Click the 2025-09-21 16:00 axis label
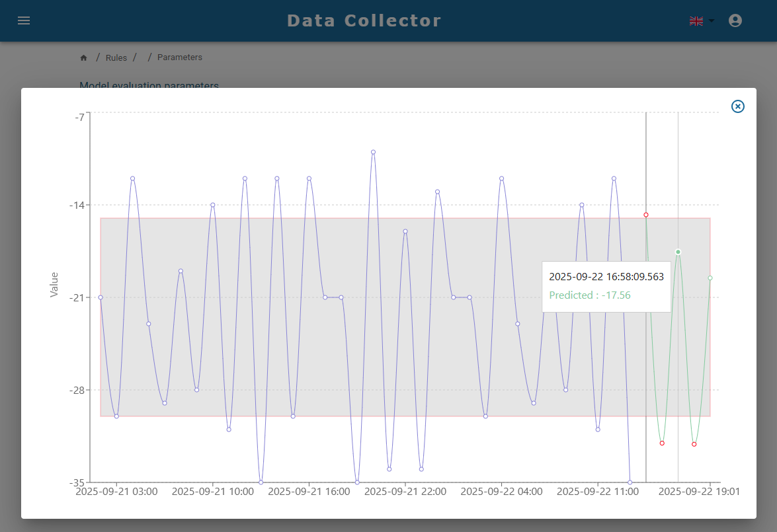Image resolution: width=777 pixels, height=532 pixels. pyautogui.click(x=309, y=492)
